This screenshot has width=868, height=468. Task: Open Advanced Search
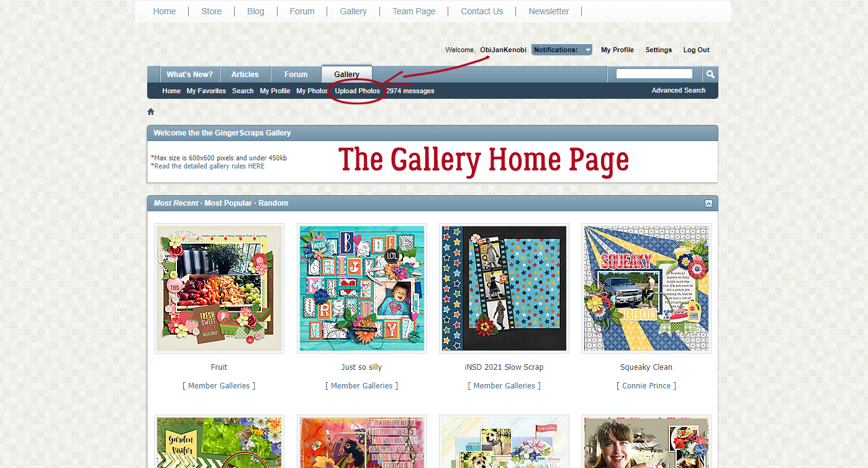coord(679,90)
